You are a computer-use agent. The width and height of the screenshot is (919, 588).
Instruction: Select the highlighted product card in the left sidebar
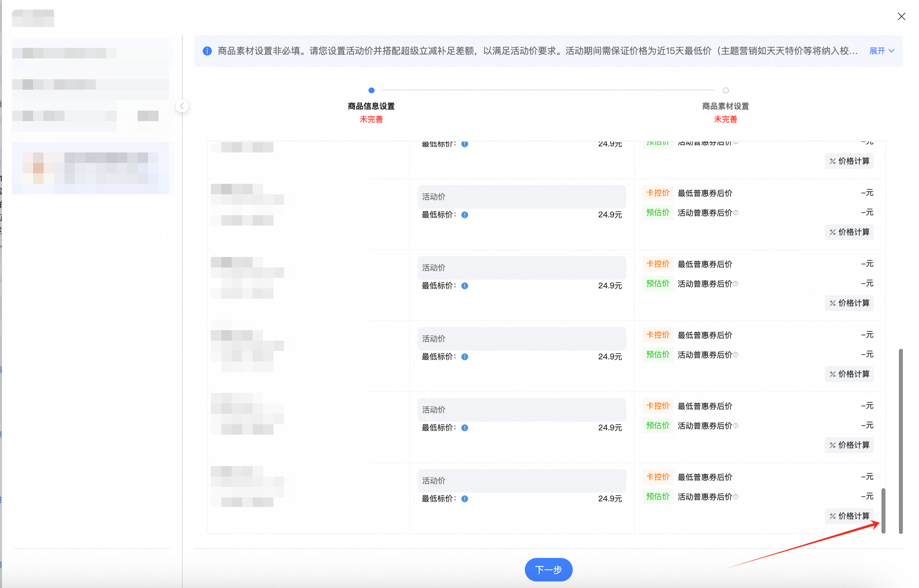[x=91, y=168]
